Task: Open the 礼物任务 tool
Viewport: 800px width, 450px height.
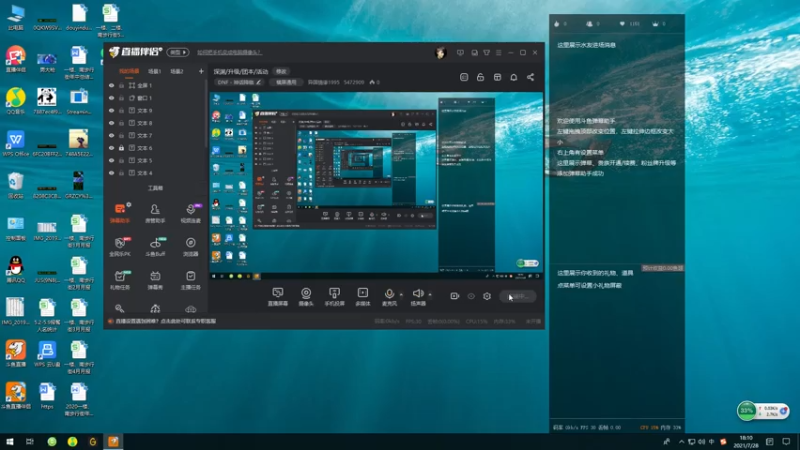Action: [120, 280]
